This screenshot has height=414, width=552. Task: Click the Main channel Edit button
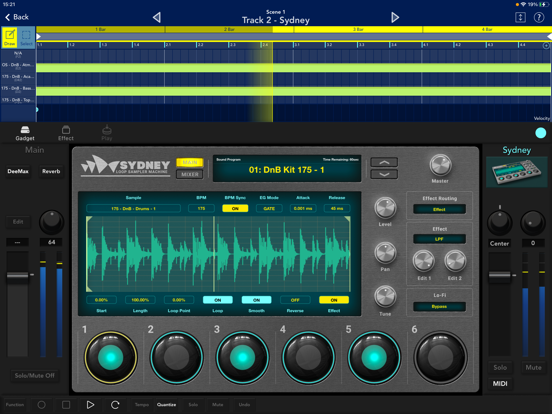(x=18, y=222)
